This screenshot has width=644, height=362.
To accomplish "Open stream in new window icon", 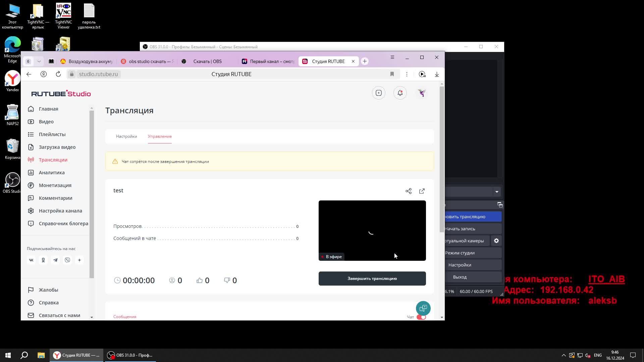I will (422, 191).
